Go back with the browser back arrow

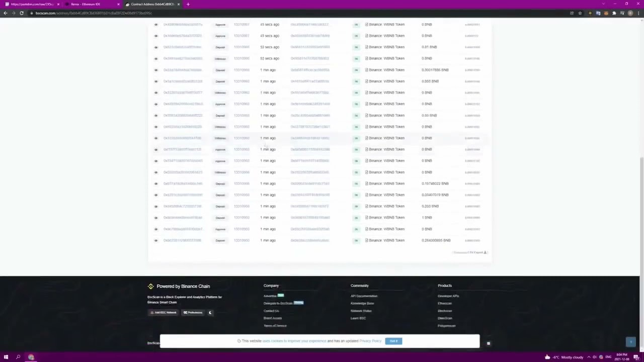tap(6, 13)
